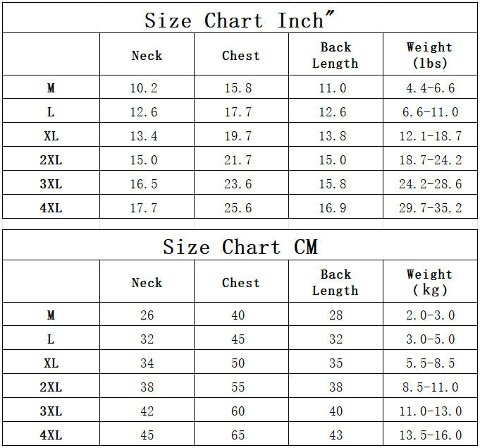Select the 29.7-35.2 weight cell
The image size is (480, 448).
coord(430,207)
